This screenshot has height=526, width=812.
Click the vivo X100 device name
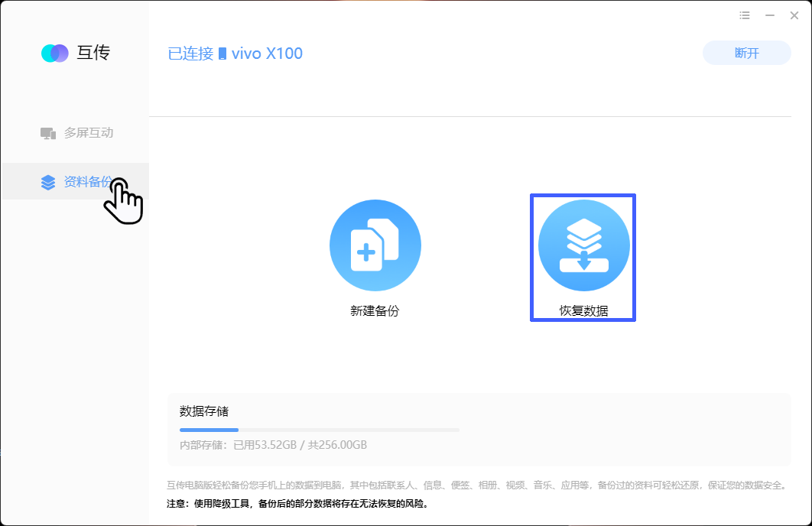[x=267, y=54]
